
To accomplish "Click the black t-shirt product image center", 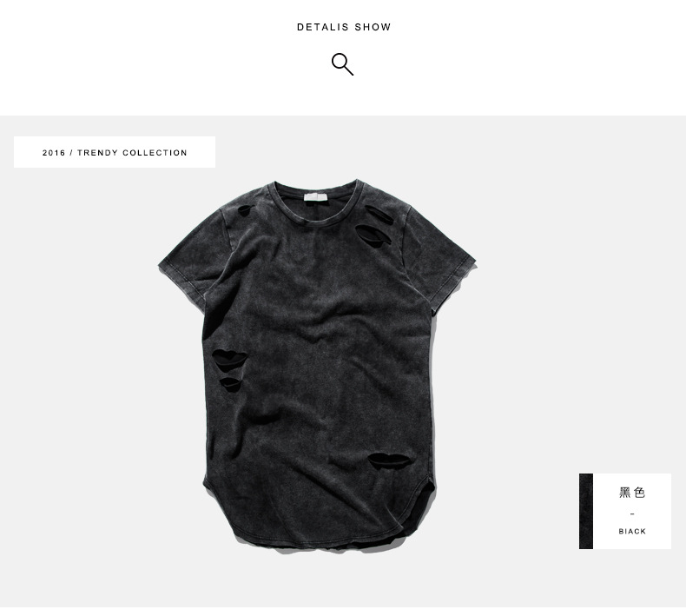I will [318, 366].
